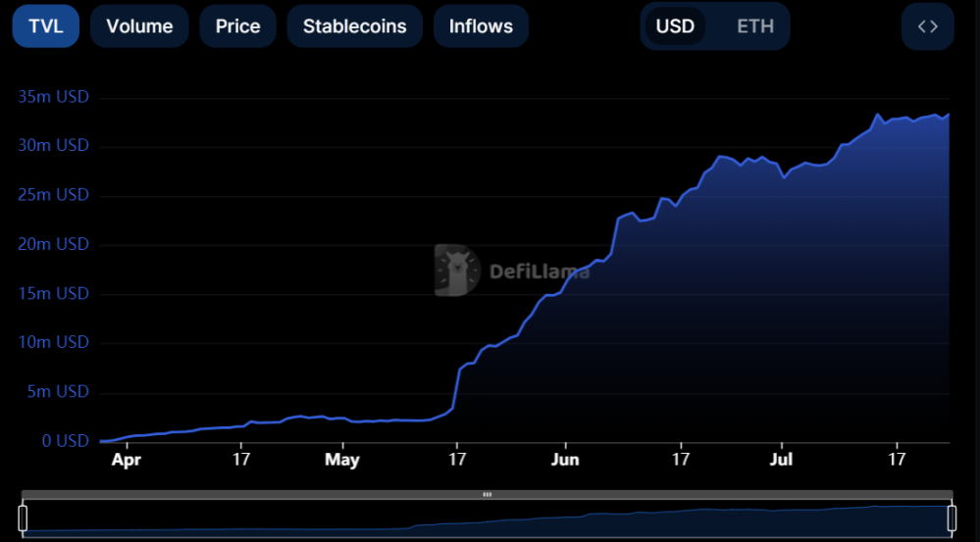Click the 20m USD axis label
This screenshot has height=542, width=980.
point(54,244)
